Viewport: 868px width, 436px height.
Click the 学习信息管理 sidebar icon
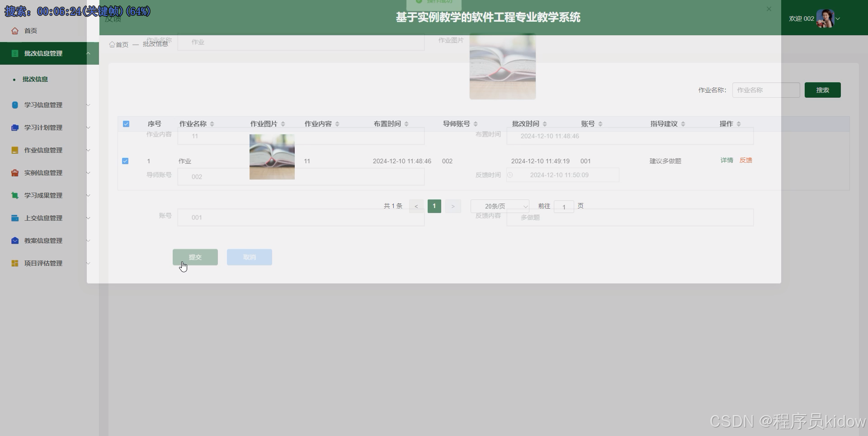(15, 105)
